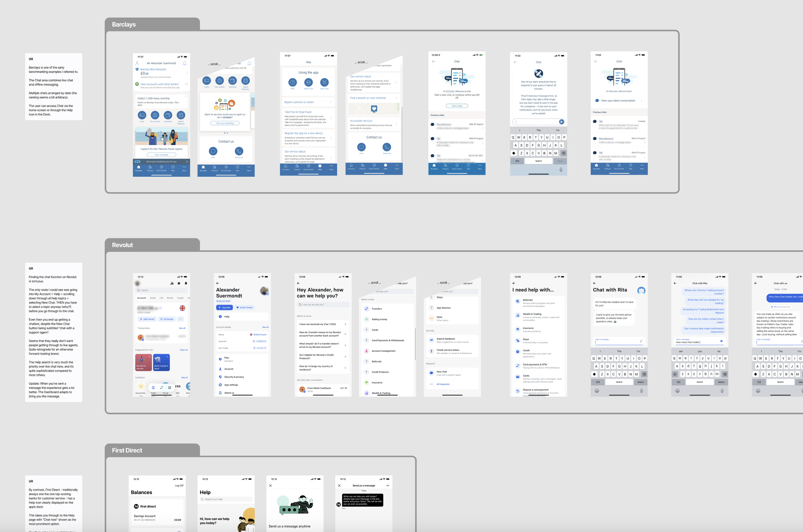Image resolution: width=803 pixels, height=532 pixels.
Task: Click the Revolut home Search field
Action: click(162, 290)
